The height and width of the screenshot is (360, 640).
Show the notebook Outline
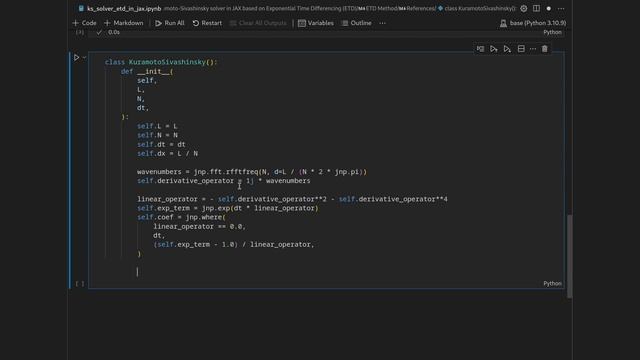coord(357,23)
